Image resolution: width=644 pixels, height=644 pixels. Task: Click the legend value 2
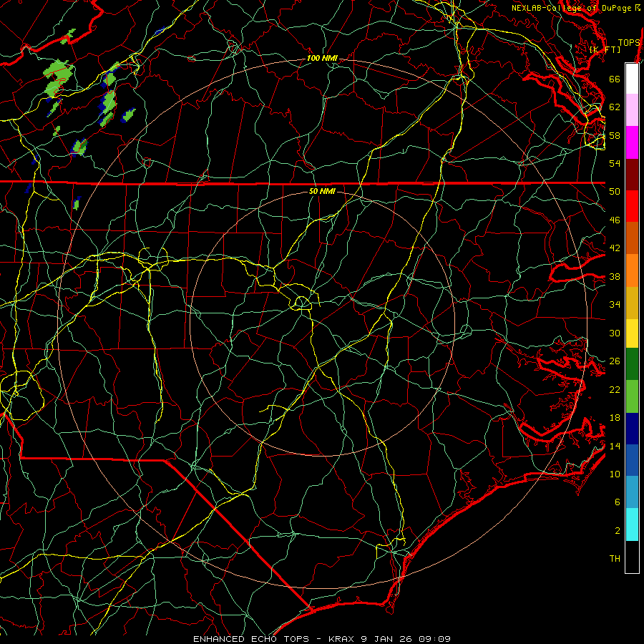618,531
